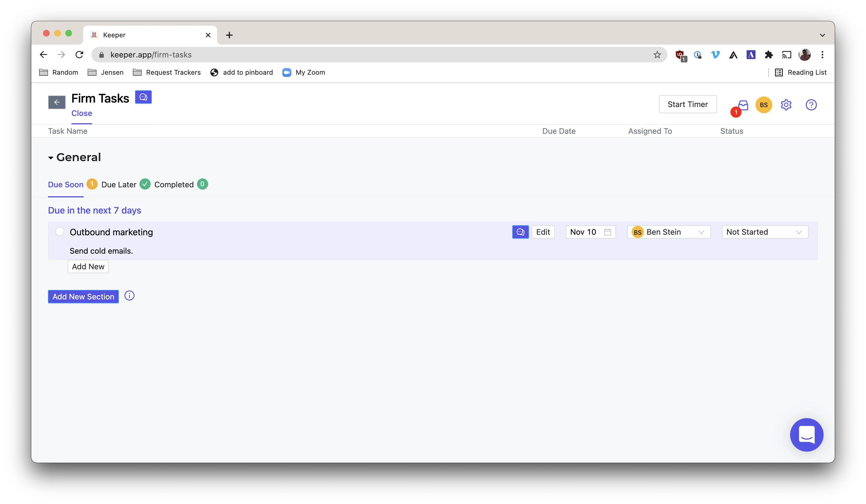Click Edit on Outbound marketing task

point(543,232)
